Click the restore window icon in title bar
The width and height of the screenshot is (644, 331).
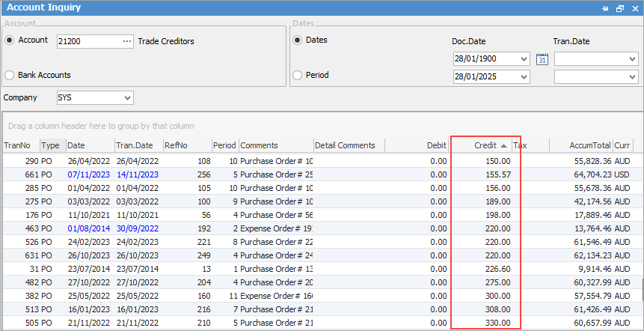click(x=619, y=8)
